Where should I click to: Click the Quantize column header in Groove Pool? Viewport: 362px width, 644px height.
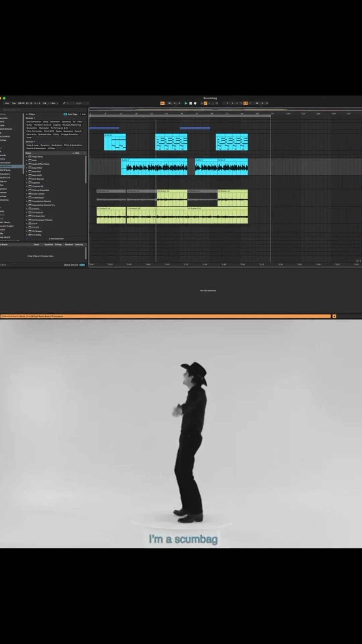point(49,245)
